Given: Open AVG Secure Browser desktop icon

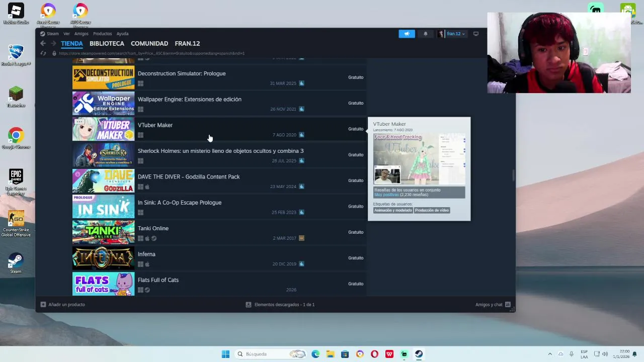Looking at the screenshot, I should (80, 15).
